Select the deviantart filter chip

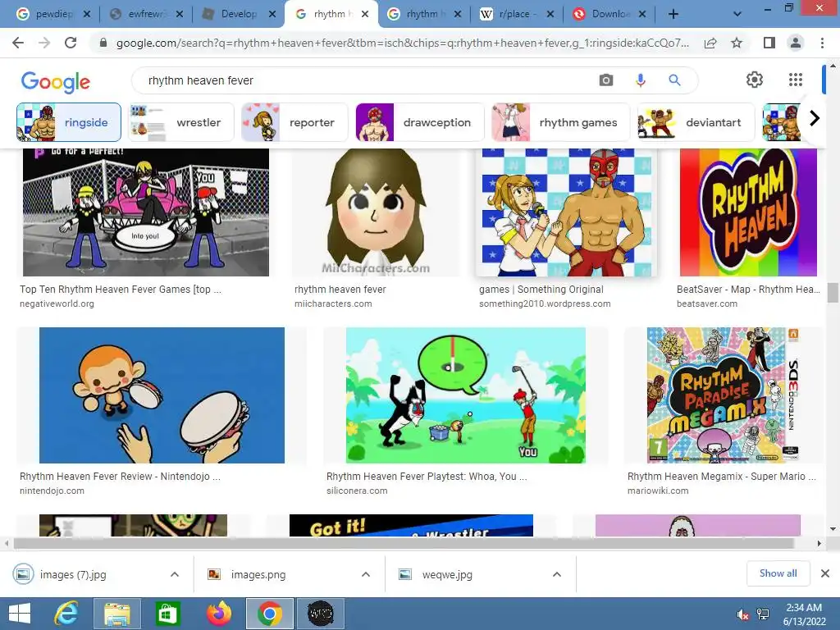point(696,122)
